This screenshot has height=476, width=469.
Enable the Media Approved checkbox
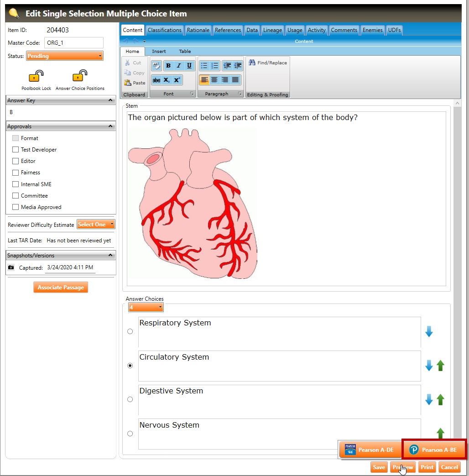point(16,207)
